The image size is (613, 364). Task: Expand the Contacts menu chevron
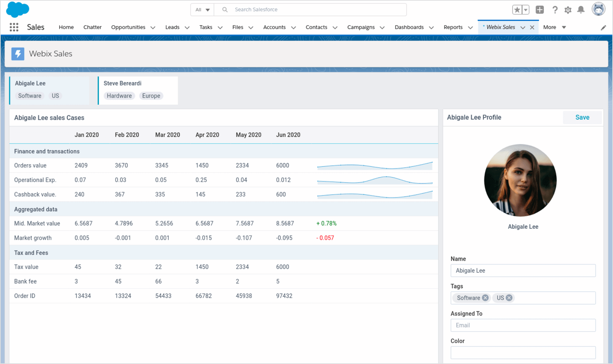(335, 27)
